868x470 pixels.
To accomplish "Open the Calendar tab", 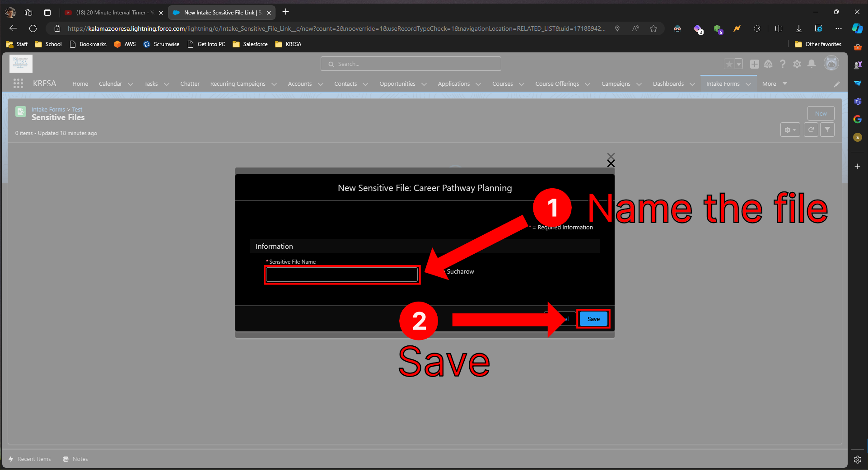I will pos(110,84).
